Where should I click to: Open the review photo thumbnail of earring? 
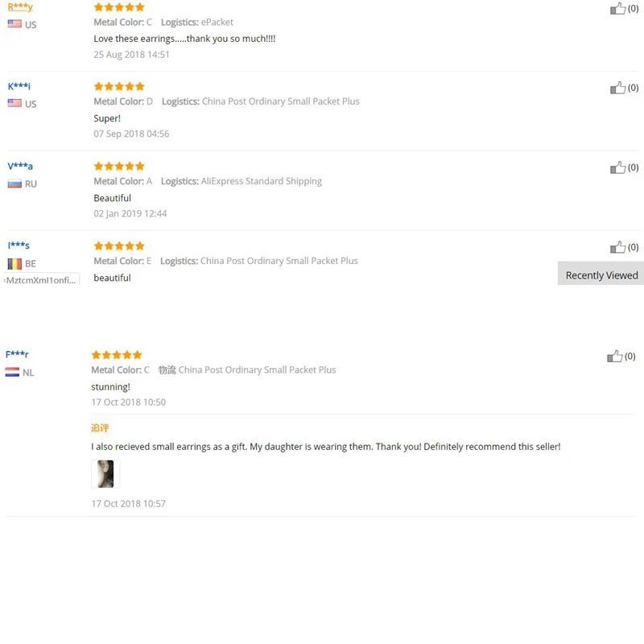click(105, 474)
